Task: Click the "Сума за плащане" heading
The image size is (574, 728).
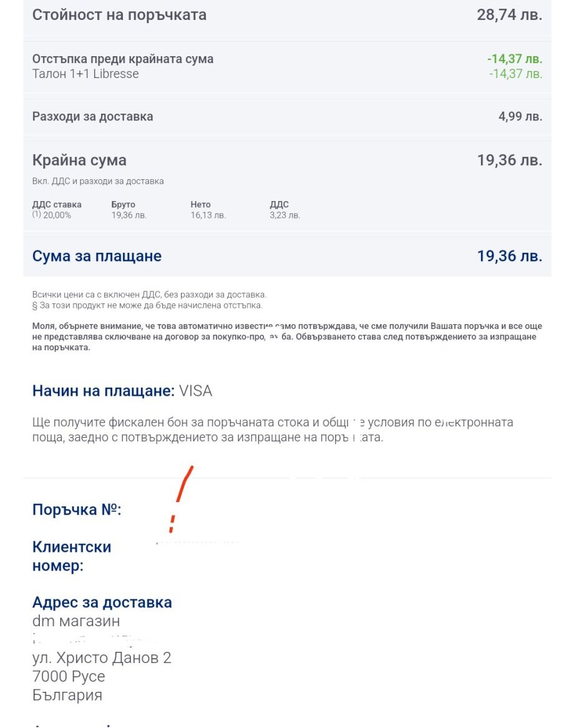Action: (97, 256)
